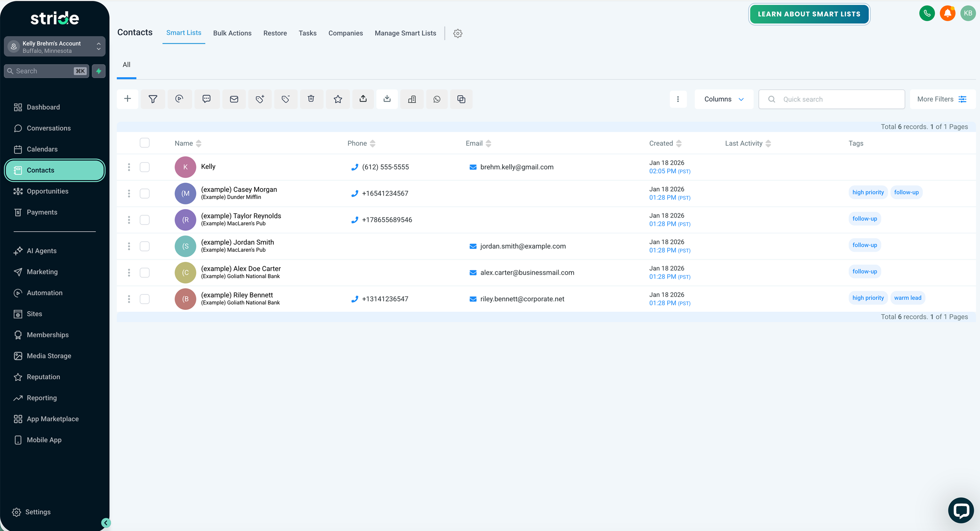
Task: Click the toolbar vertical three-dots menu
Action: coord(678,99)
